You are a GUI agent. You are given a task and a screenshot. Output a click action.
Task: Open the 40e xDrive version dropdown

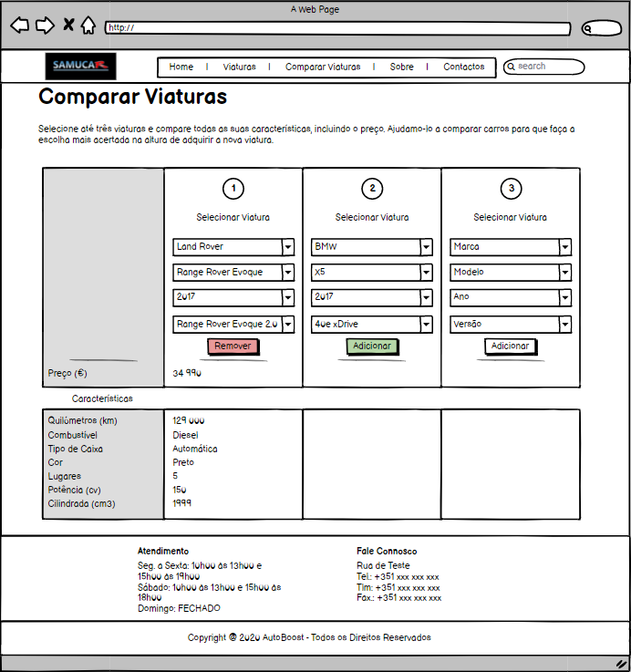(372, 324)
